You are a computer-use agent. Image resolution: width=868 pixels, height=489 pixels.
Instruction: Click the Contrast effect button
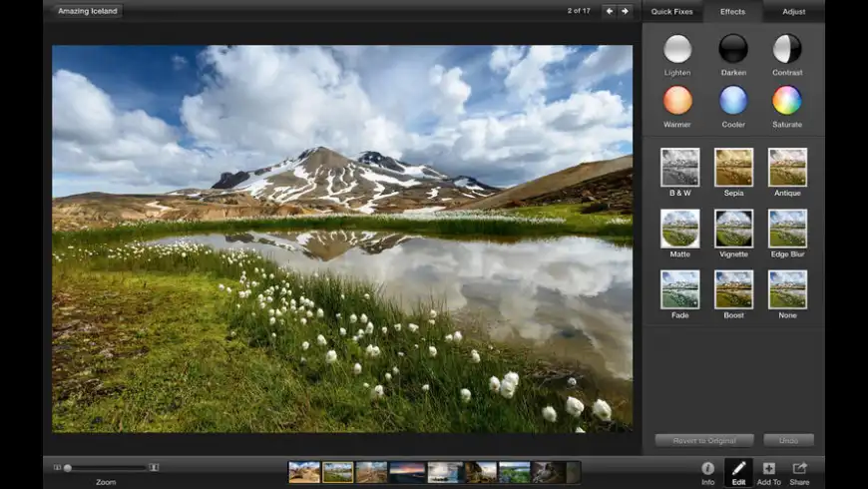[787, 49]
